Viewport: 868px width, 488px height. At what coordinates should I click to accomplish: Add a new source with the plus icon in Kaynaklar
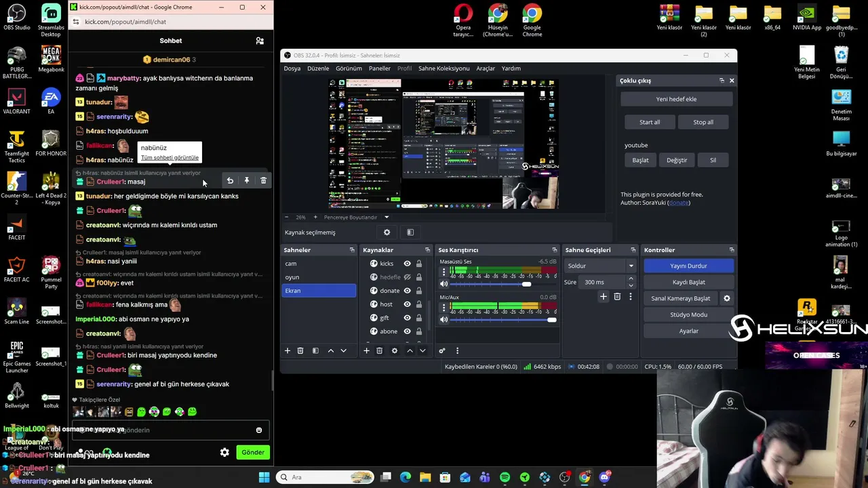click(x=366, y=350)
